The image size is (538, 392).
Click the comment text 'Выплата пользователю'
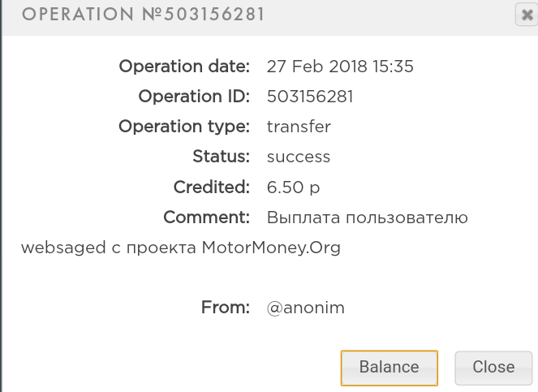coord(367,218)
